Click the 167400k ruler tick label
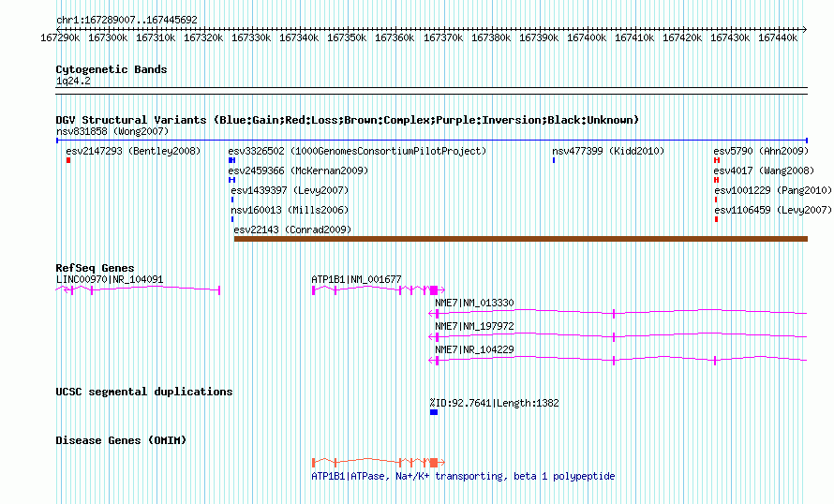The height and width of the screenshot is (504, 834). [587, 37]
